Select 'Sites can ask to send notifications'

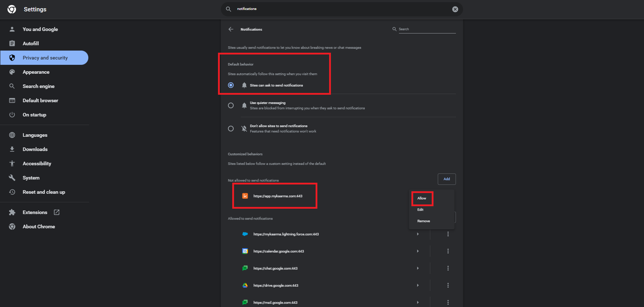click(x=231, y=85)
